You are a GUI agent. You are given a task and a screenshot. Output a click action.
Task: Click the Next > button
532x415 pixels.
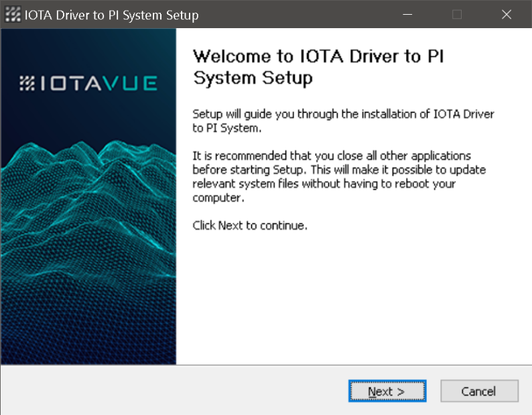pyautogui.click(x=387, y=391)
